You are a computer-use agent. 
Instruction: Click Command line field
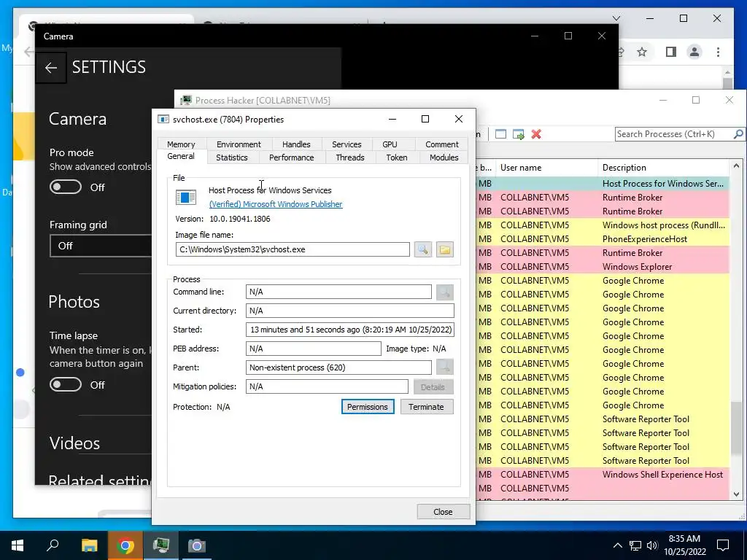tap(338, 292)
